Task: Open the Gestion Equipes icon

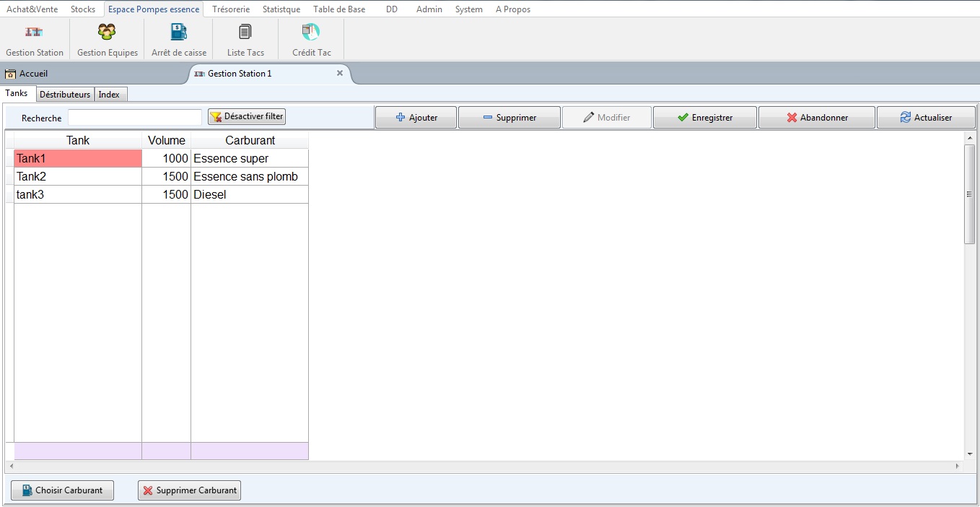Action: (x=107, y=40)
